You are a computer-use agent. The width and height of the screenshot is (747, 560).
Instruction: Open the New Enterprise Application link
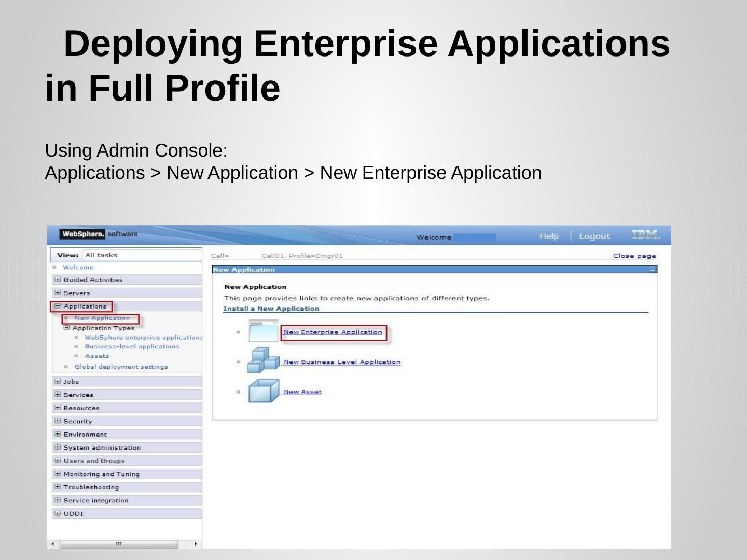333,332
